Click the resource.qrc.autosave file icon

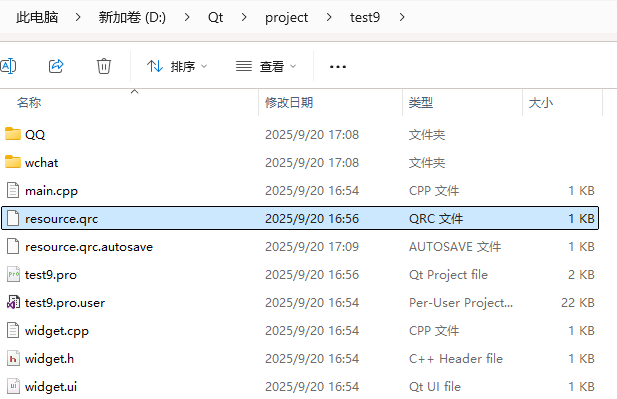point(13,246)
